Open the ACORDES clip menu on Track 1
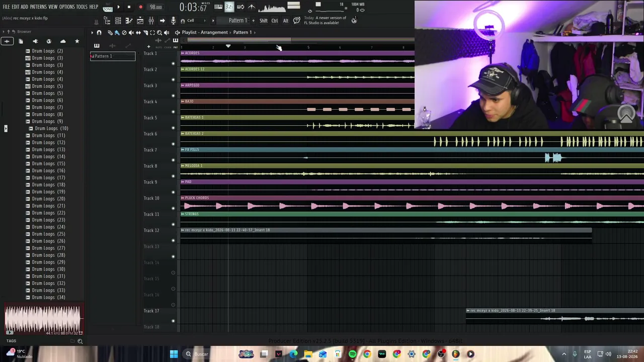Screen dimensions: 644x362 183,53
